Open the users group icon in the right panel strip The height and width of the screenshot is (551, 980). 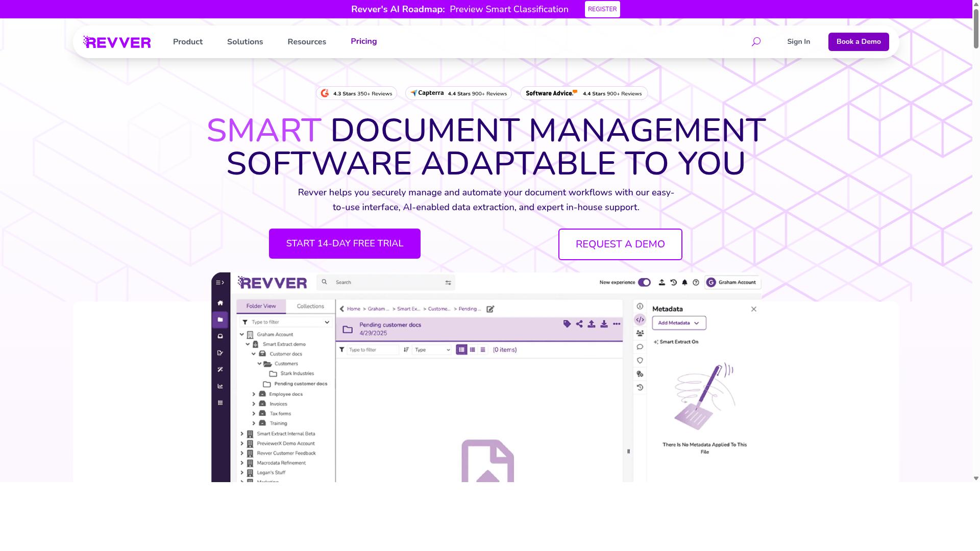(x=640, y=333)
